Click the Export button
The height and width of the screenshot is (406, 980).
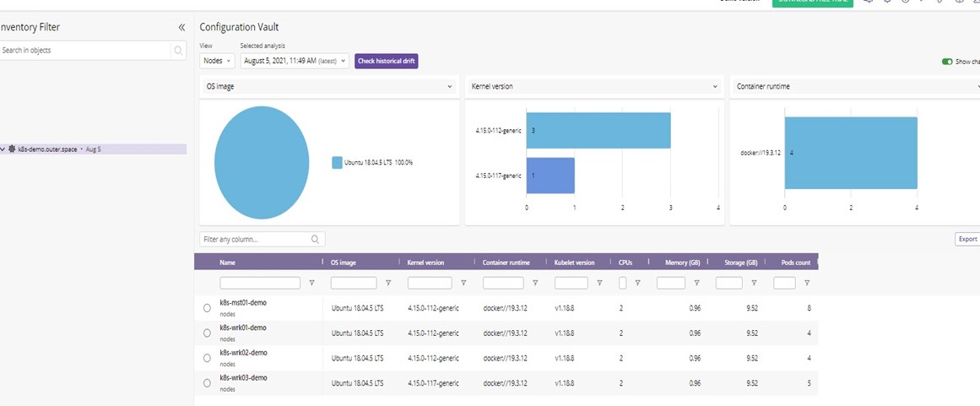click(967, 239)
